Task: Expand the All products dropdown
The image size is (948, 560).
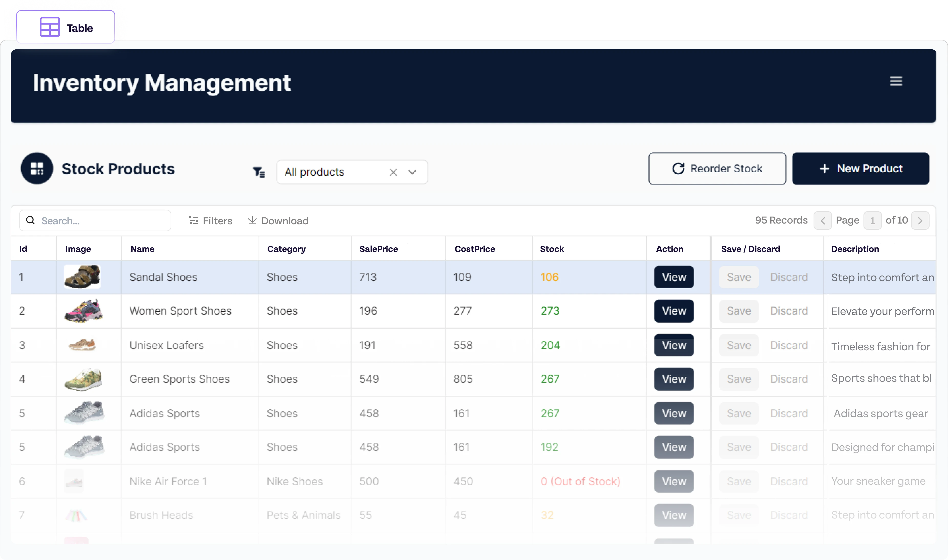Action: 412,172
